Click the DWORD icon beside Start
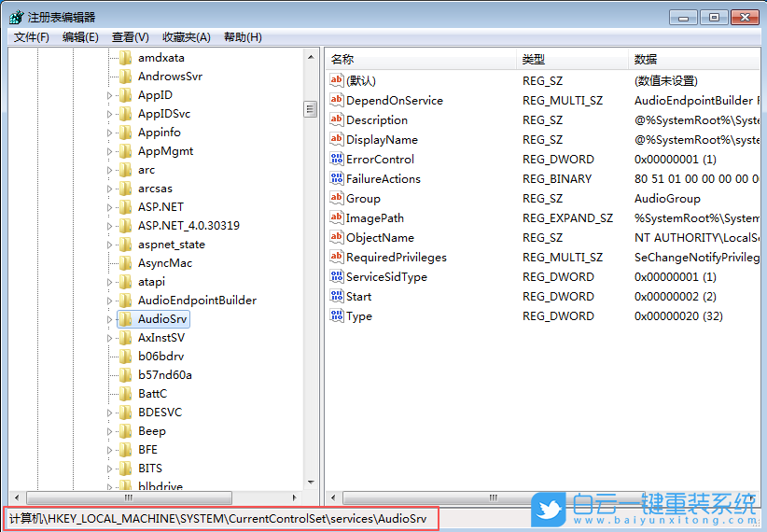The height and width of the screenshot is (532, 767). [x=337, y=296]
